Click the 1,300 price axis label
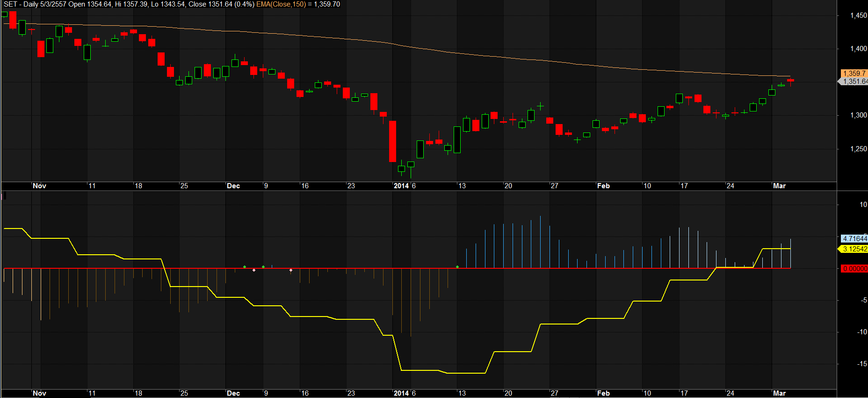 click(x=858, y=115)
